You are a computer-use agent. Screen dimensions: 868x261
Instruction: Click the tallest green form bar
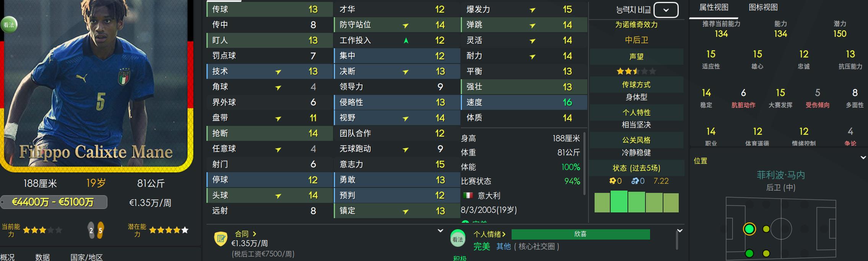(619, 201)
